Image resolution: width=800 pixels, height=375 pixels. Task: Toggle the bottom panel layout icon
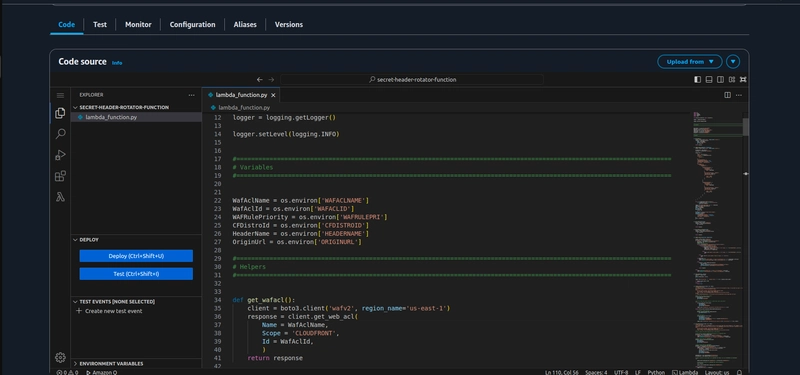coord(709,80)
